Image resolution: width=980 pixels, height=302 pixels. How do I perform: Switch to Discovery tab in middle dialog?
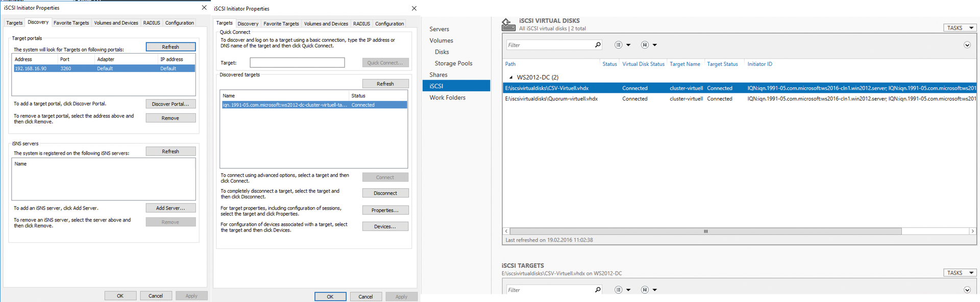[x=248, y=23]
